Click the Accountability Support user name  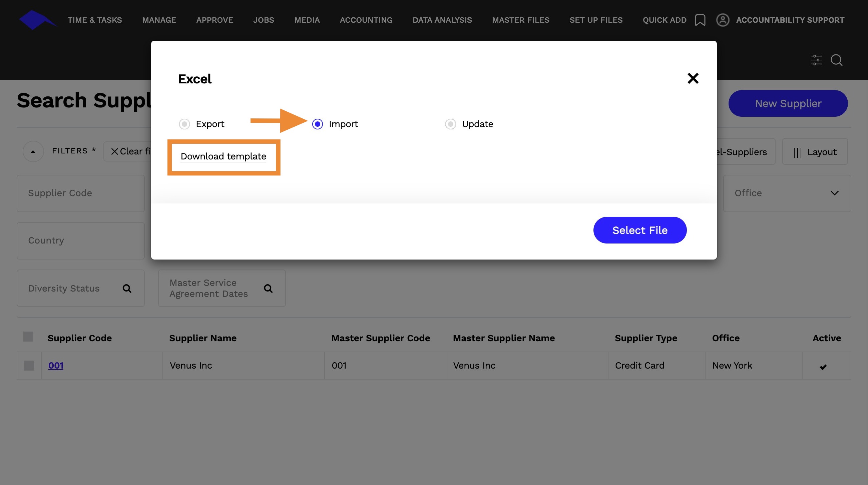790,20
